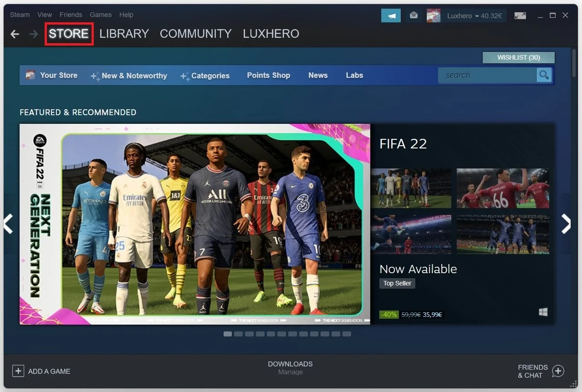Expand the Your Store menu
Viewport: 582px width, 392px height.
(x=59, y=75)
